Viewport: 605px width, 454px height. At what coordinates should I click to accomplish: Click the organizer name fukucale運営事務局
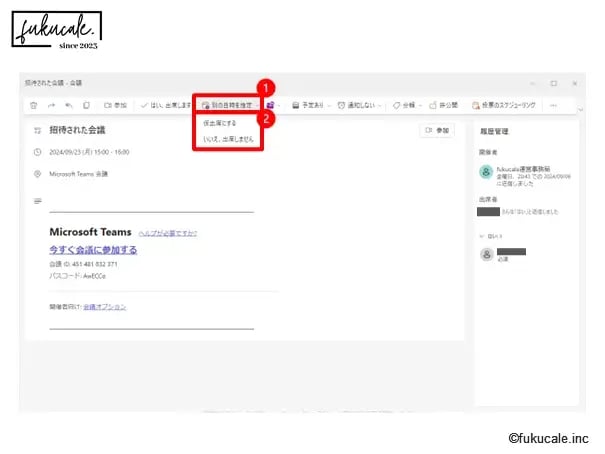523,169
